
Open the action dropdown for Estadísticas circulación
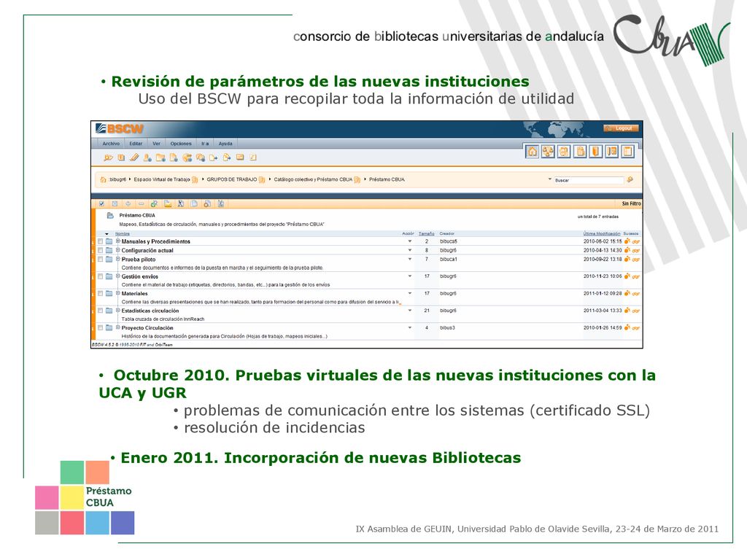tap(410, 311)
